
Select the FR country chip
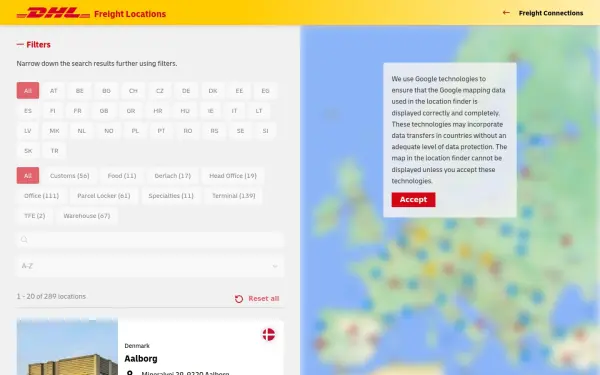pyautogui.click(x=78, y=111)
